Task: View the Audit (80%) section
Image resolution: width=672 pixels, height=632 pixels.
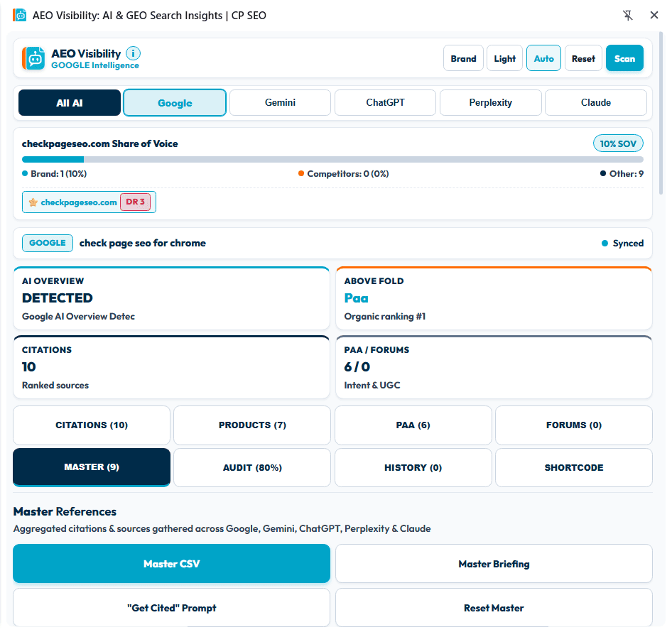Action: click(x=252, y=467)
